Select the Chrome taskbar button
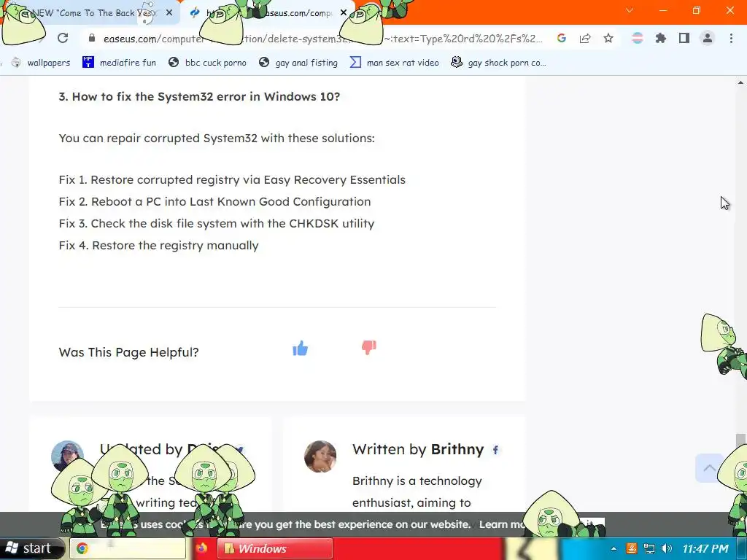Screen dimensions: 747x560 [128, 548]
